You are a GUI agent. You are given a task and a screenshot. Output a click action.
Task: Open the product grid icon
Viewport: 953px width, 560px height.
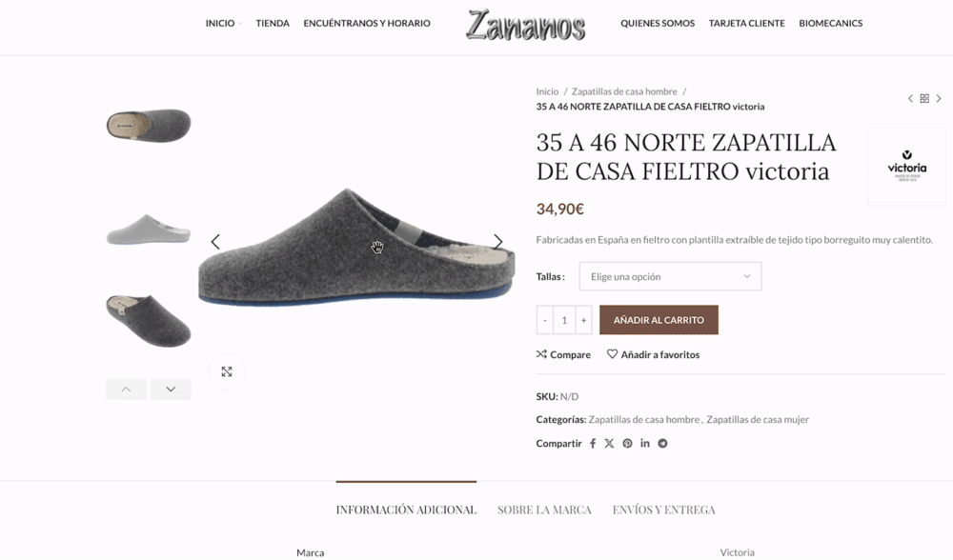click(x=924, y=98)
